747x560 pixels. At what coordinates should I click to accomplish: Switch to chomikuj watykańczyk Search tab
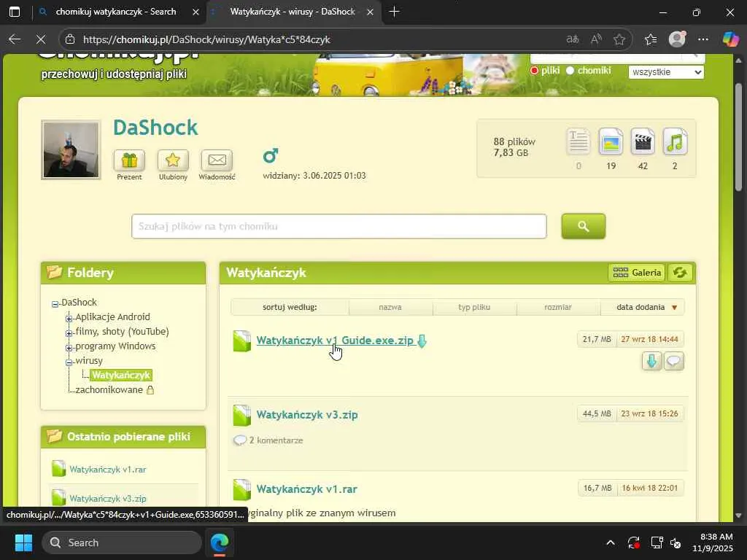coord(119,12)
